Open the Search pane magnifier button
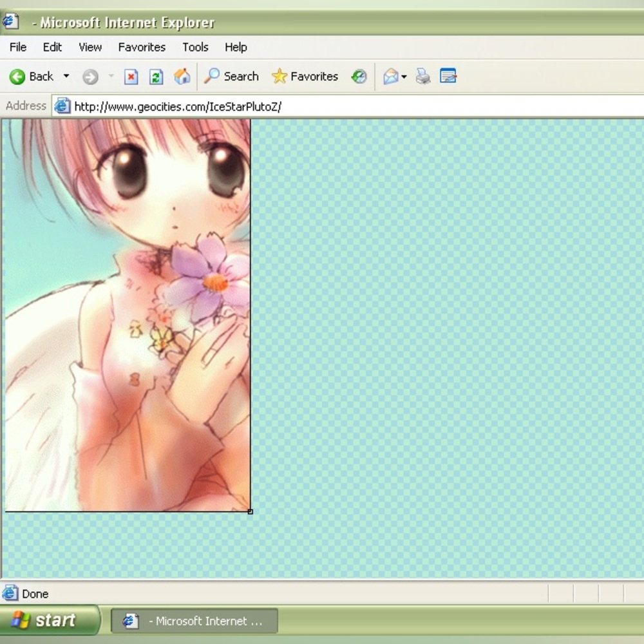 click(232, 77)
